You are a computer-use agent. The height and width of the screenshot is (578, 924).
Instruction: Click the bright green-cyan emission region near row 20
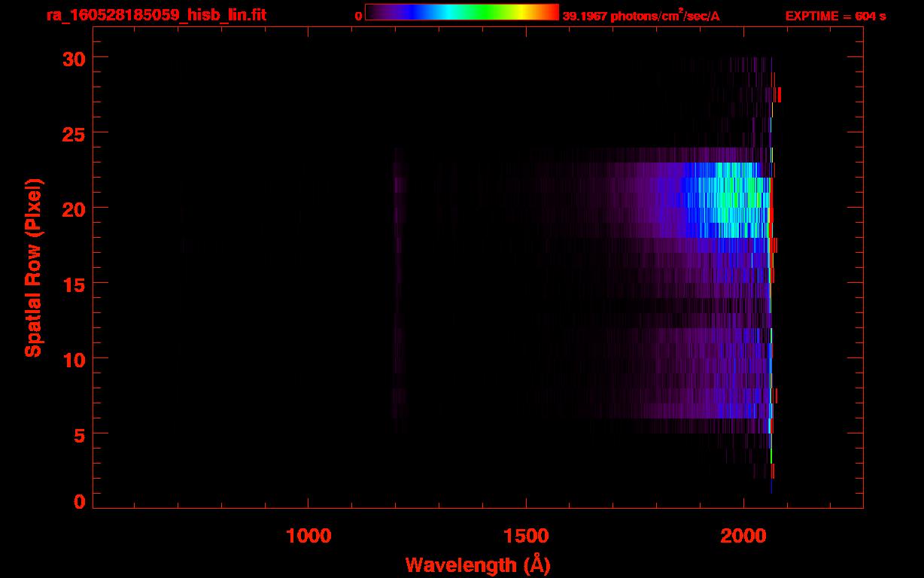tap(734, 200)
